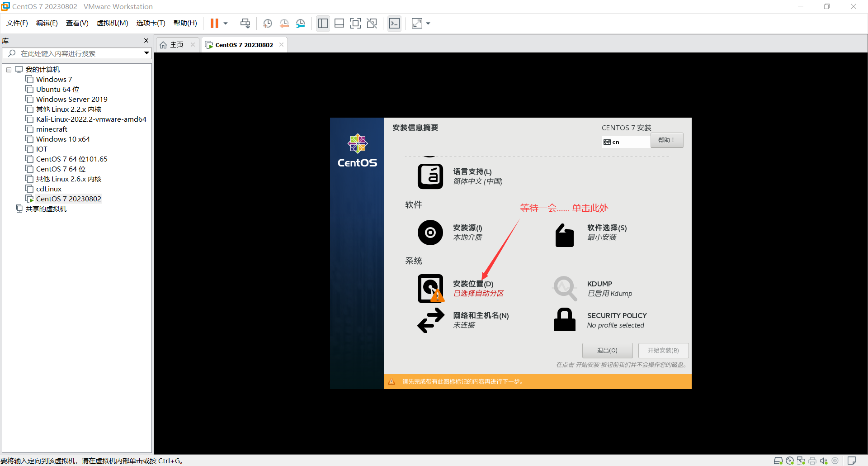Open 网络和主机名(N) arrows icon
Image resolution: width=868 pixels, height=466 pixels.
pos(431,320)
